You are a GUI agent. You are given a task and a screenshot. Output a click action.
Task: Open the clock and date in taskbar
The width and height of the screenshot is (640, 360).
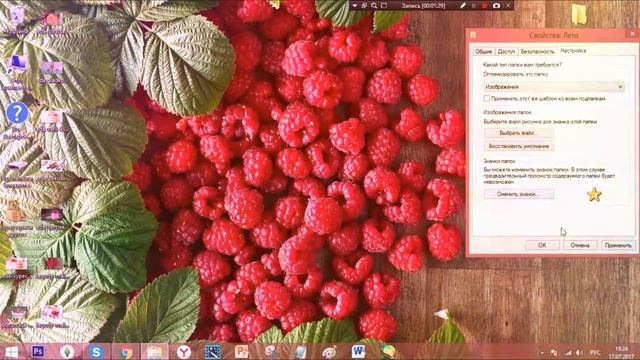coord(622,352)
